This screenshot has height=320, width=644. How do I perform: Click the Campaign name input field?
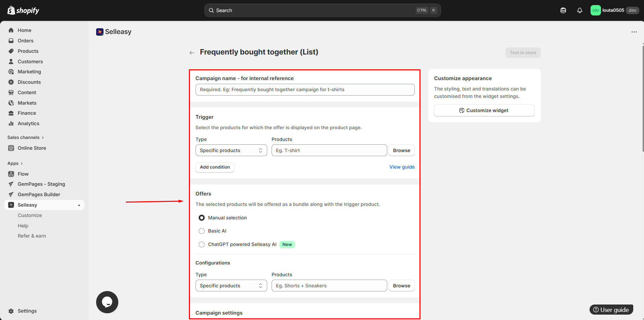pyautogui.click(x=305, y=90)
